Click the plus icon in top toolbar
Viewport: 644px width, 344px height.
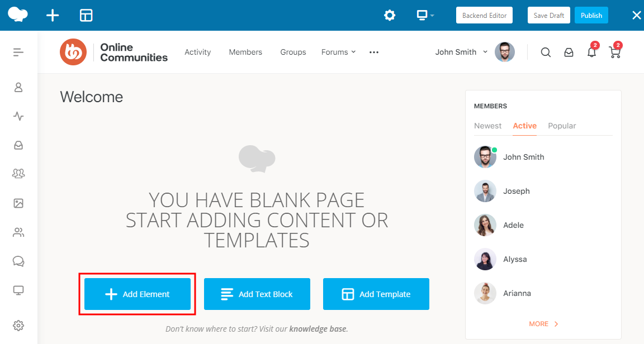(x=52, y=16)
